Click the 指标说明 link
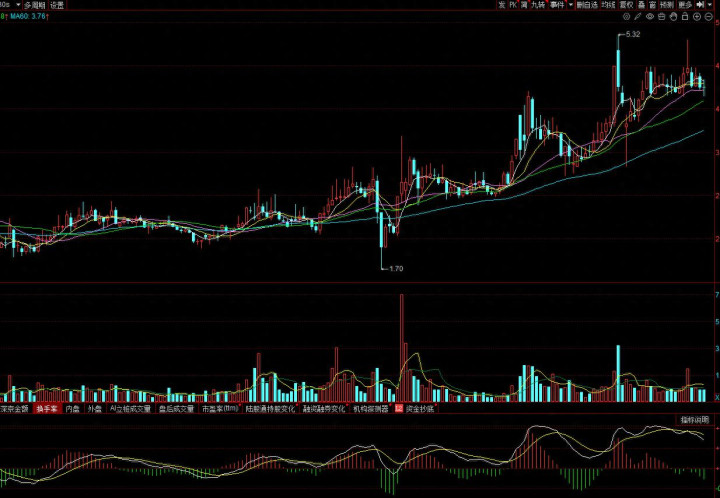This screenshot has width=720, height=498. [x=694, y=419]
